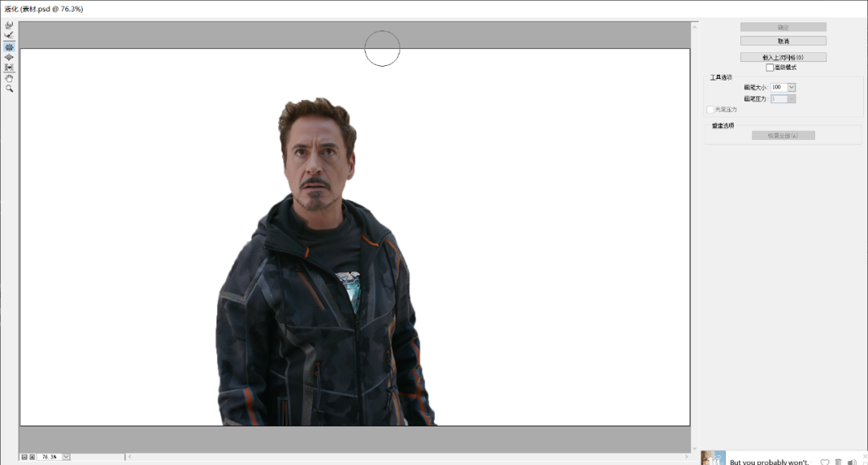Viewport: 868px width, 465px height.
Task: Select the Bloat tool
Action: click(9, 57)
